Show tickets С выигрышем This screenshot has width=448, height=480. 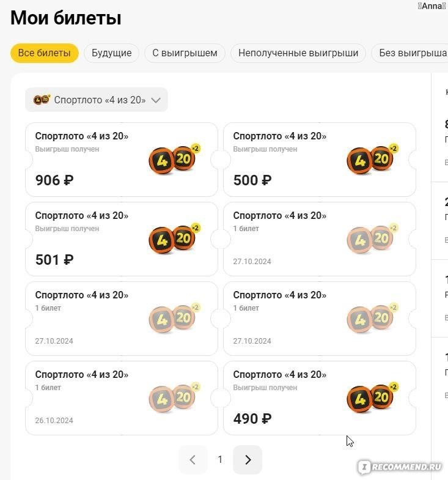(x=185, y=53)
